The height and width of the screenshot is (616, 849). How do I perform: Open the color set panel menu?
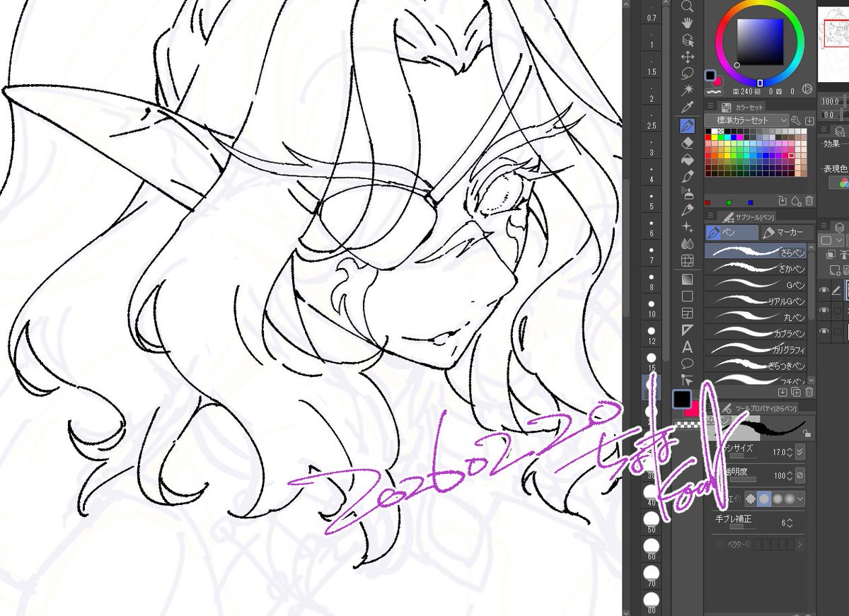click(710, 106)
